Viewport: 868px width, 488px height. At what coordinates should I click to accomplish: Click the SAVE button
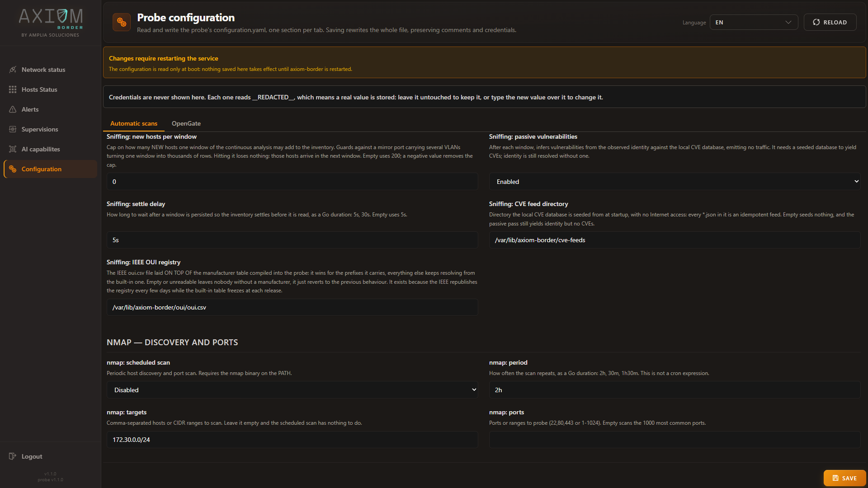(844, 478)
